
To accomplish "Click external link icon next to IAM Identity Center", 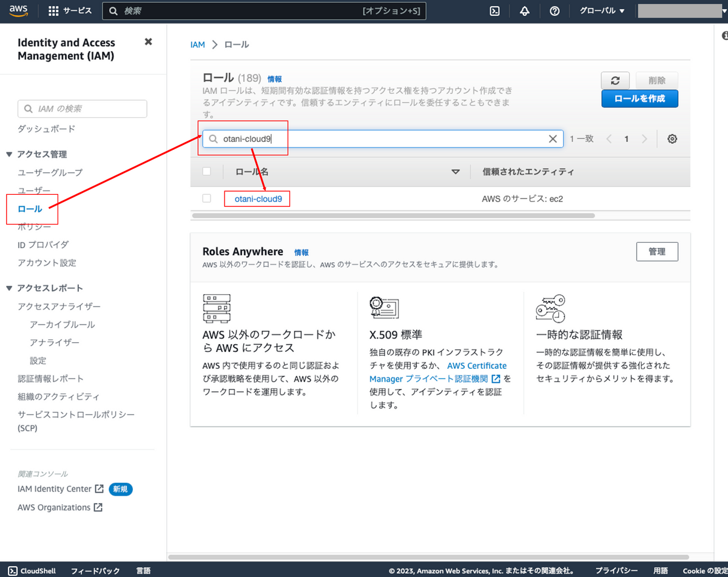I will 99,489.
